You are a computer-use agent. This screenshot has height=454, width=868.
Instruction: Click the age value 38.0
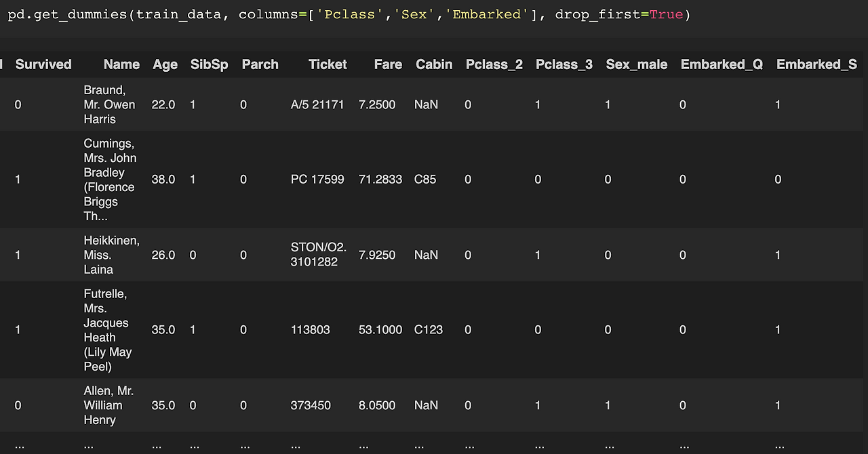click(x=163, y=180)
